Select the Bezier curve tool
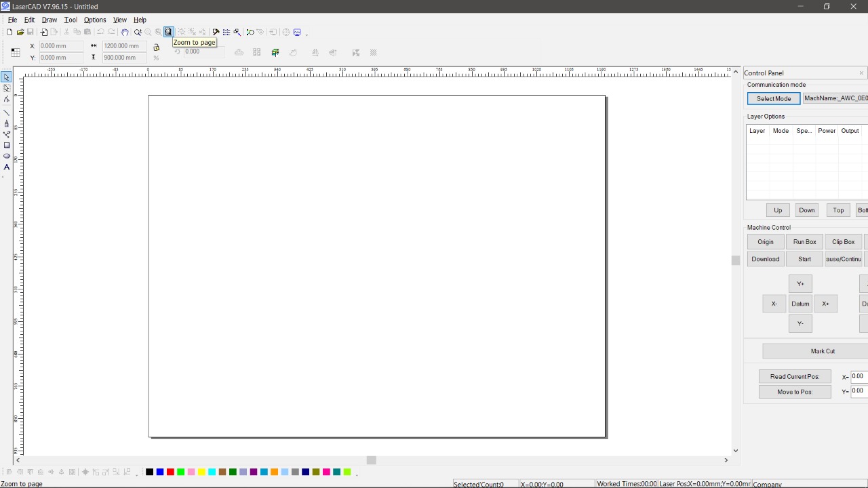Screen dimensions: 868x488 pos(6,134)
